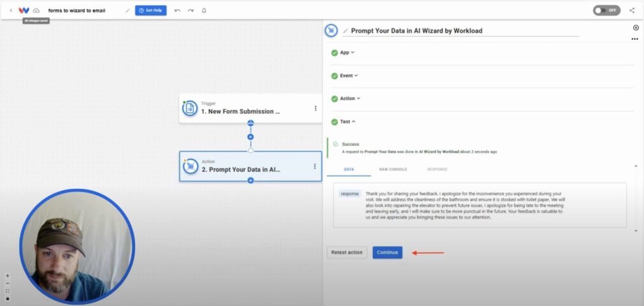Close the step configuration panel

point(636,28)
